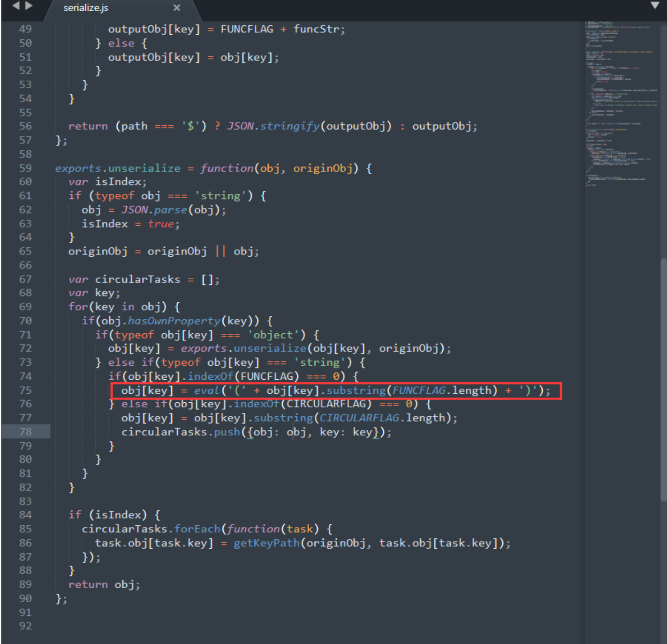
Task: Click the left tab navigation arrow
Action: [x=16, y=6]
